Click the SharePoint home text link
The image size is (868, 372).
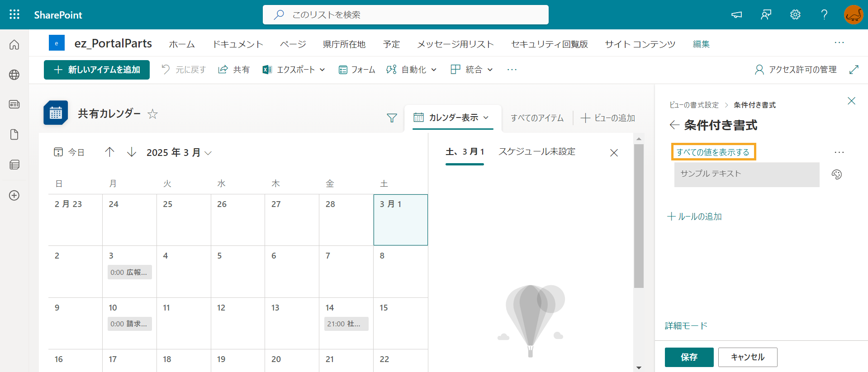pos(58,15)
